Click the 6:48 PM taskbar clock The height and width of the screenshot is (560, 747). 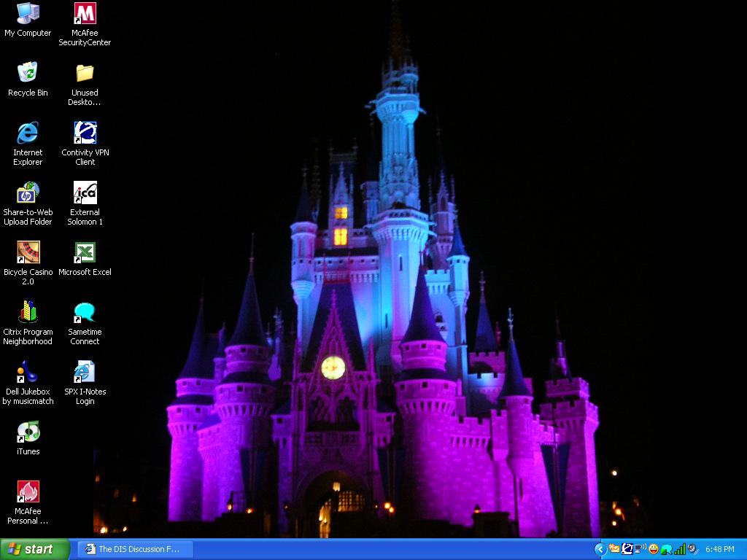click(720, 549)
